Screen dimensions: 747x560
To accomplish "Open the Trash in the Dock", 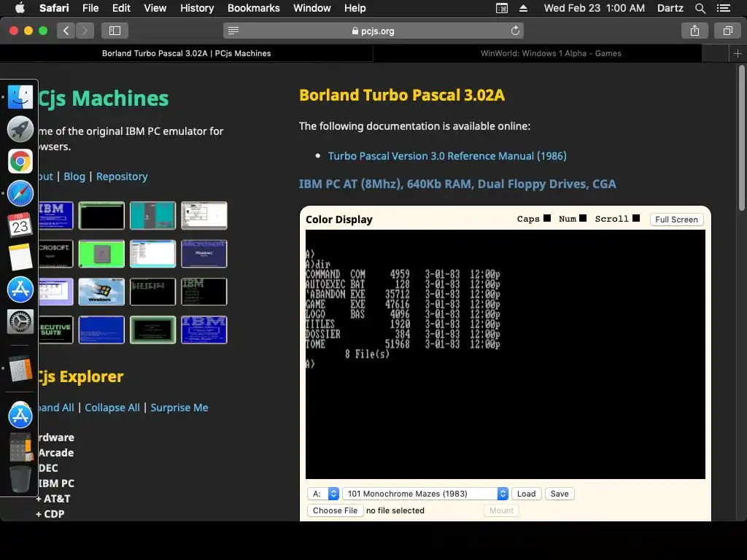I will 20,479.
